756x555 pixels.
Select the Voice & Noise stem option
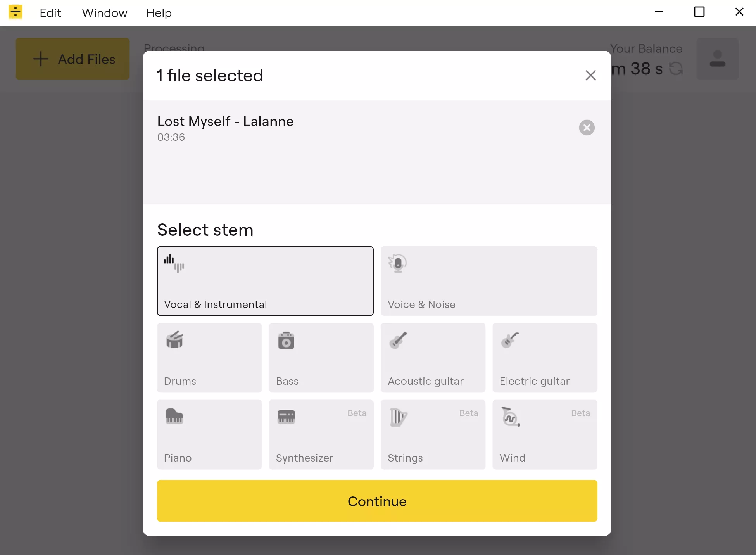[x=489, y=281]
